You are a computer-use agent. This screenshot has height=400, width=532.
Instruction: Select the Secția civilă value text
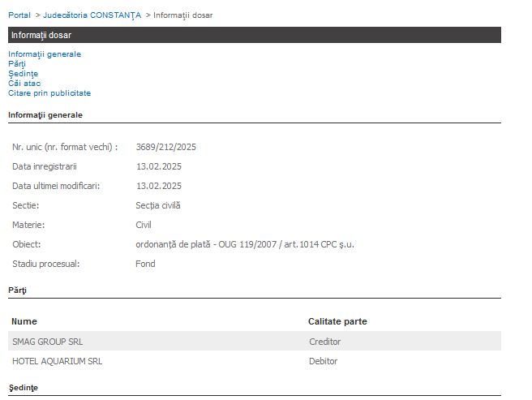(x=158, y=205)
